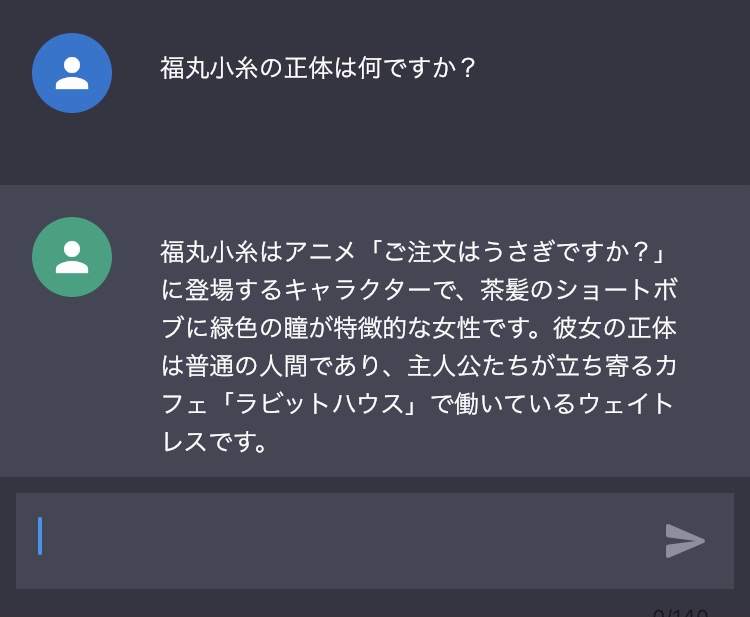Click the phrase 主人公たちが立ち寄る

530,366
